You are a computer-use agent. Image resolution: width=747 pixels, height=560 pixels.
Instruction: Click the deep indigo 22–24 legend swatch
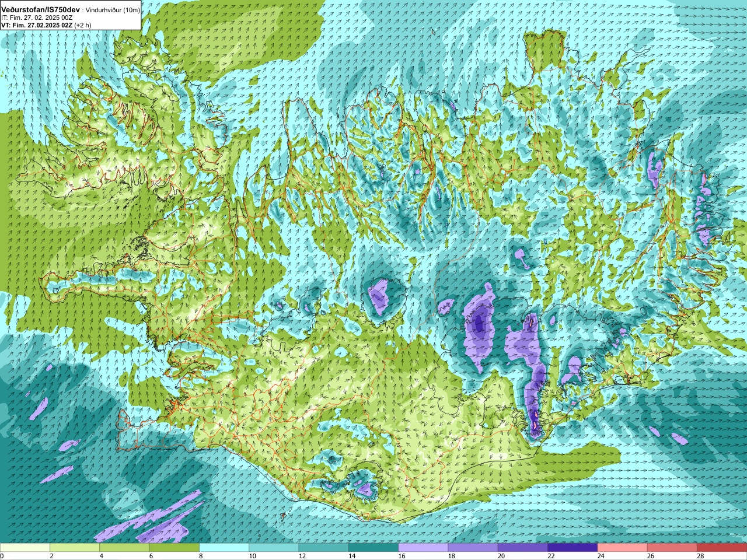(x=573, y=548)
